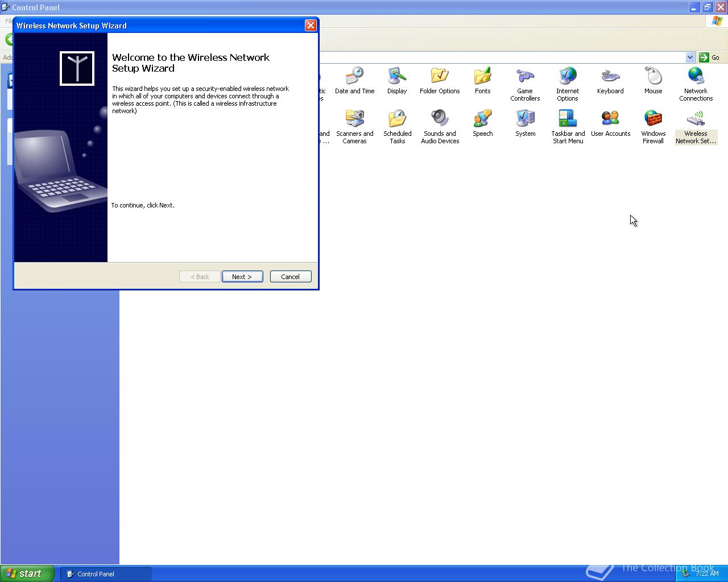The height and width of the screenshot is (582, 728).
Task: Open the Speech icon
Action: point(482,123)
